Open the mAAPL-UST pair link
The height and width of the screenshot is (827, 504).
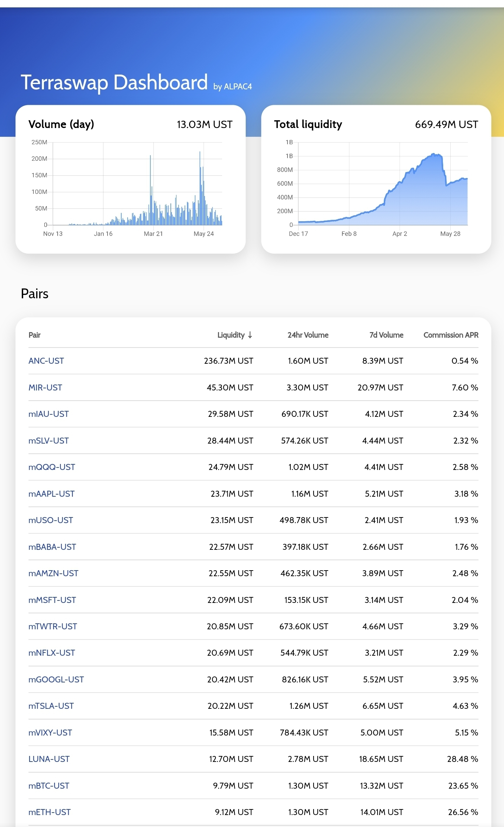pos(51,494)
